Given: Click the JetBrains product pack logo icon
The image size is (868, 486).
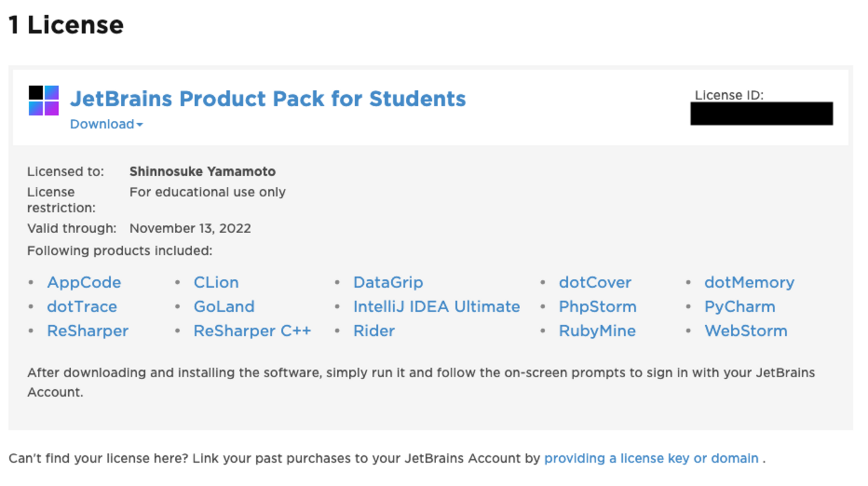Looking at the screenshot, I should tap(44, 101).
